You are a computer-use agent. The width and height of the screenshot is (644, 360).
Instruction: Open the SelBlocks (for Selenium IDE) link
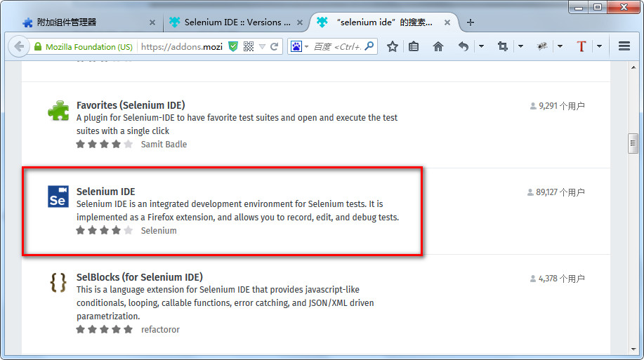[x=140, y=277]
